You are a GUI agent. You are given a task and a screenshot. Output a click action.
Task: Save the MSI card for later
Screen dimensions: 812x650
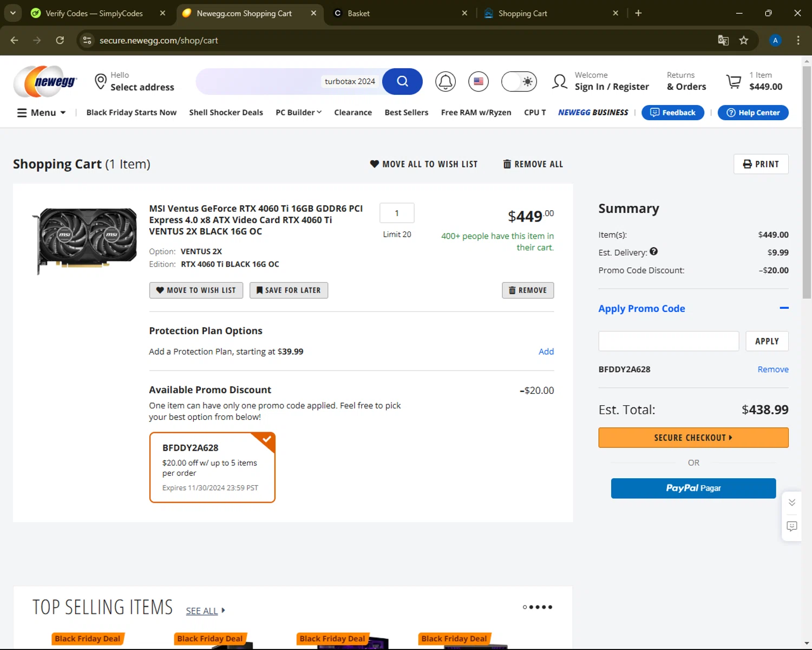[289, 290]
